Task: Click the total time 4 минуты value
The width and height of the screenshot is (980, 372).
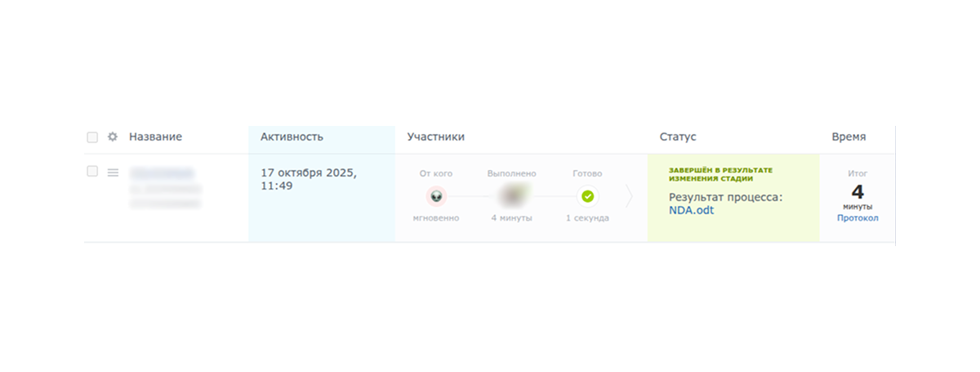Action: click(x=857, y=194)
